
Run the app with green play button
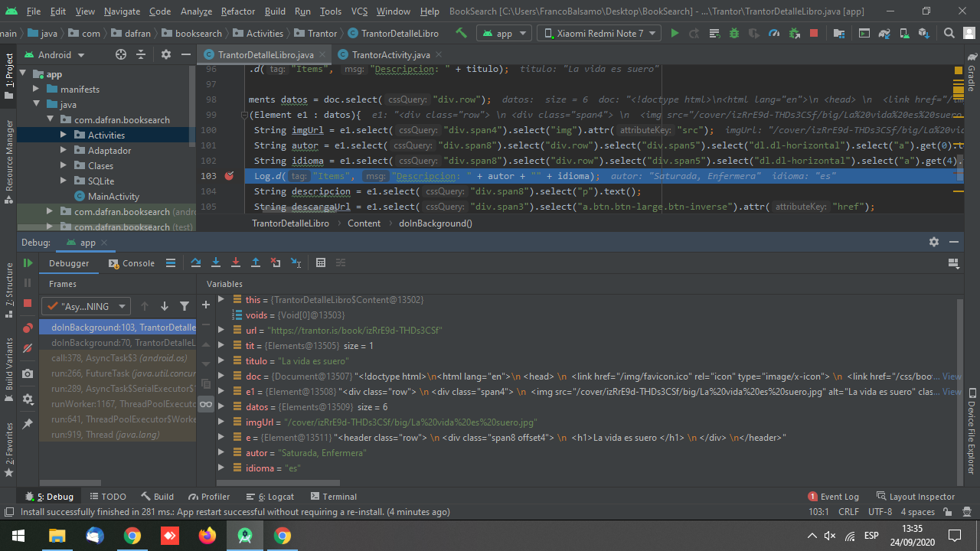[675, 33]
